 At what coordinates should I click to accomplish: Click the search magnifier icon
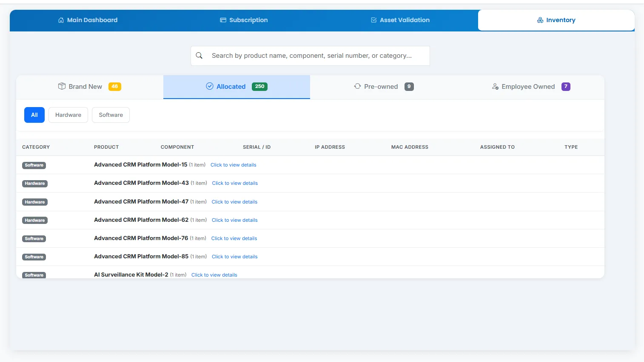199,56
